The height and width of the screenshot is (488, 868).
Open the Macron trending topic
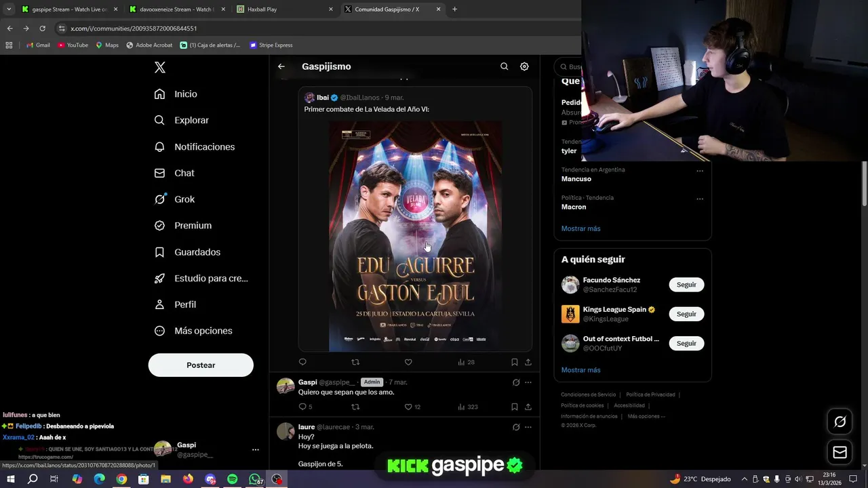tap(574, 207)
